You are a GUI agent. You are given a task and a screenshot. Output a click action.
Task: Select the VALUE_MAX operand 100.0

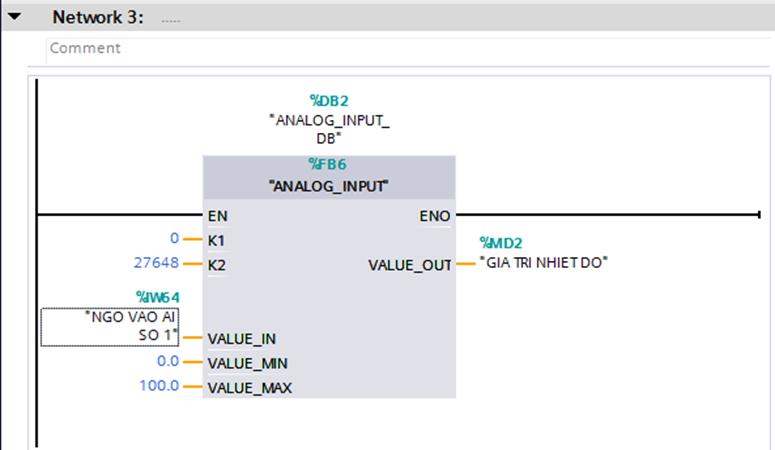tap(159, 386)
